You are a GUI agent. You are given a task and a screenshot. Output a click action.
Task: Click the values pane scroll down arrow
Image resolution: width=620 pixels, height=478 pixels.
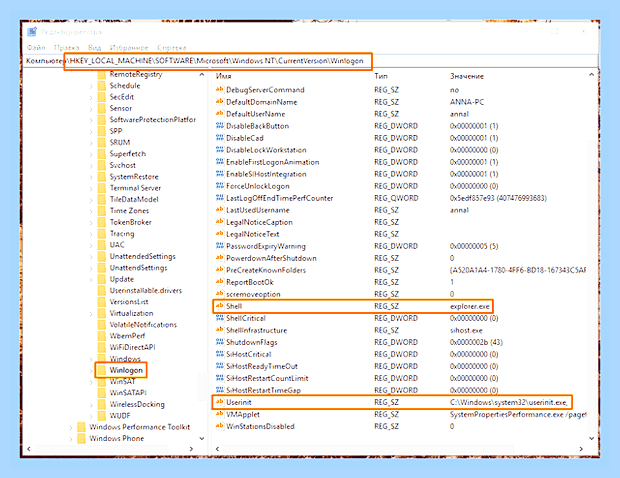[592, 438]
